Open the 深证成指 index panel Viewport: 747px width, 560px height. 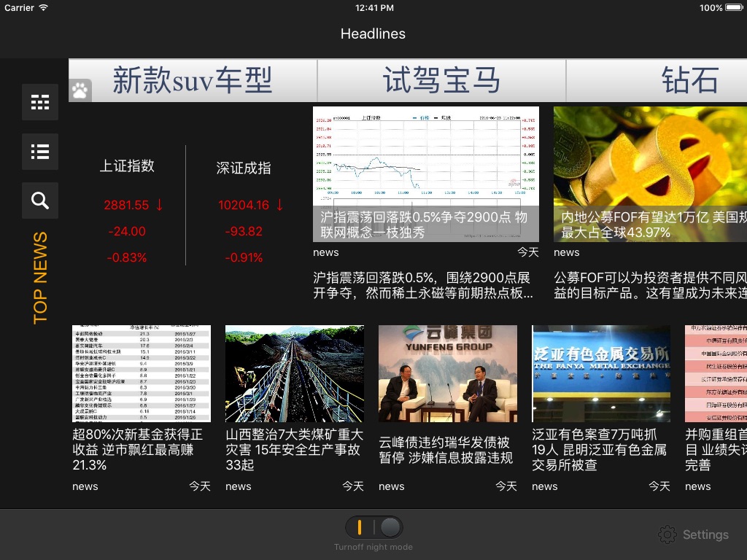tap(244, 168)
